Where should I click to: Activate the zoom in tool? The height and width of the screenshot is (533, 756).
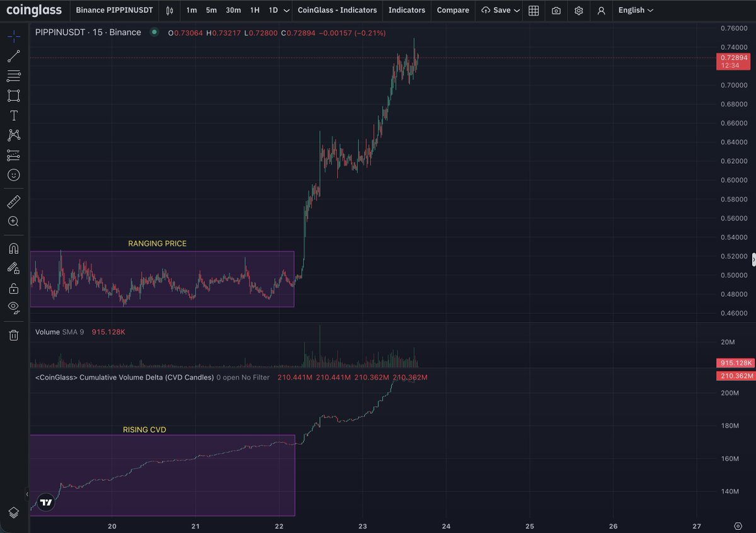(x=13, y=222)
